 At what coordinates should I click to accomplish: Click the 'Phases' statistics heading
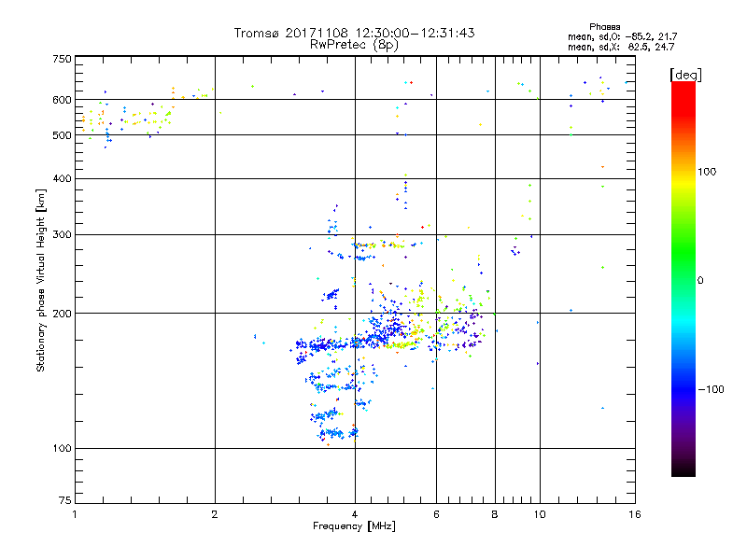coord(604,27)
